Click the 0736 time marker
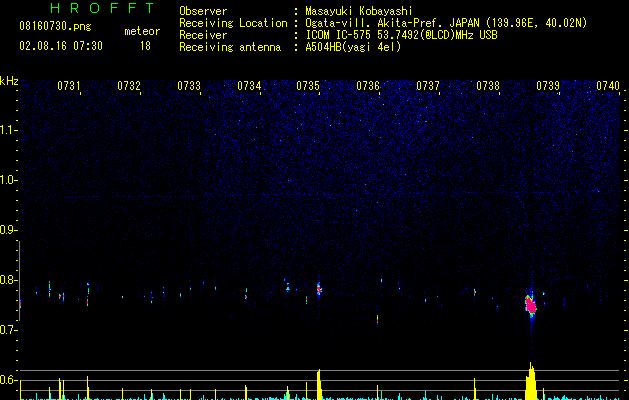This screenshot has height=400, width=629. pyautogui.click(x=368, y=86)
